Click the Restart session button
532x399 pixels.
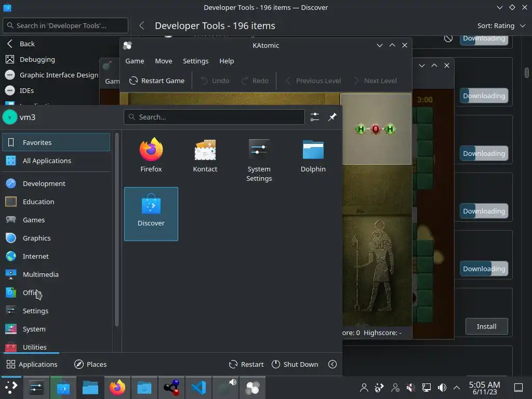246,364
